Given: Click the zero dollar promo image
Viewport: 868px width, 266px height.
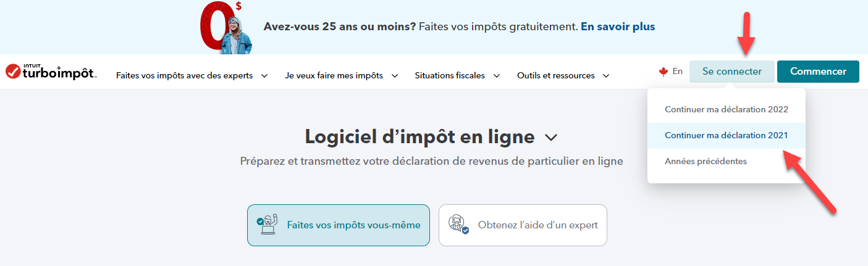Looking at the screenshot, I should (222, 28).
